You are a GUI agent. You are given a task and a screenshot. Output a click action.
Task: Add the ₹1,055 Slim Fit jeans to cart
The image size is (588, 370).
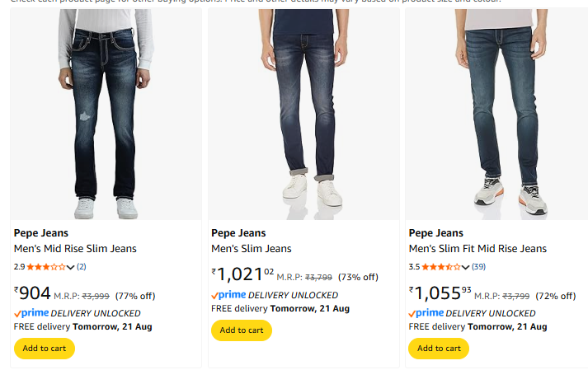tap(438, 349)
